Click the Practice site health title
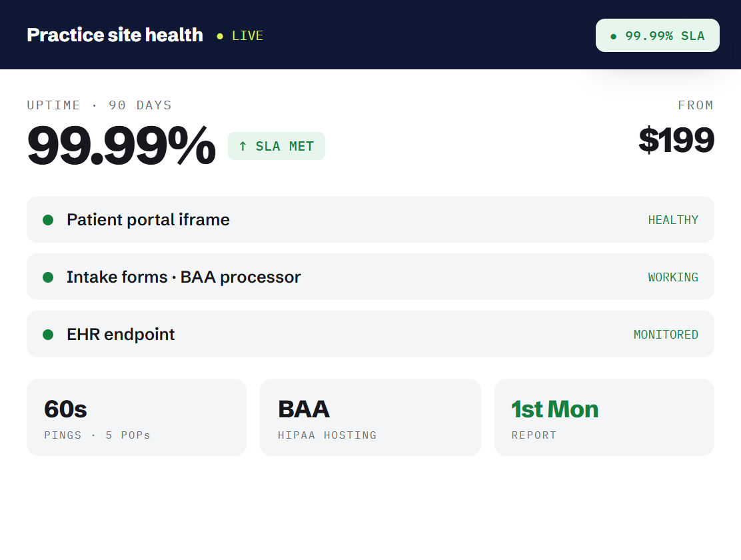 [115, 35]
